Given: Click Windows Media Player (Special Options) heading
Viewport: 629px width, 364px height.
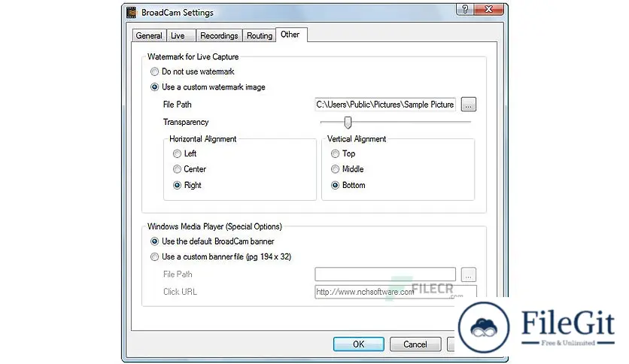Looking at the screenshot, I should (214, 226).
